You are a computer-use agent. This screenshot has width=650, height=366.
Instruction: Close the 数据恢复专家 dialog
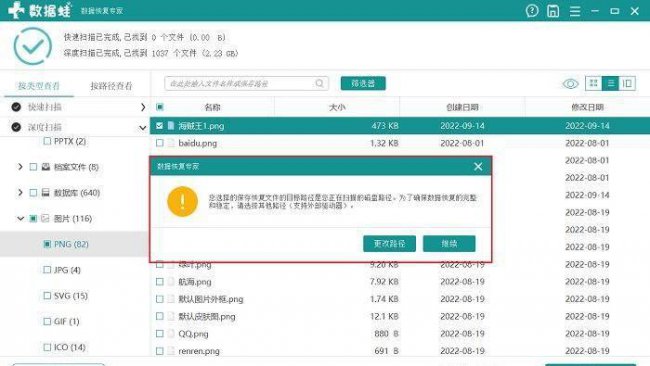tap(478, 166)
